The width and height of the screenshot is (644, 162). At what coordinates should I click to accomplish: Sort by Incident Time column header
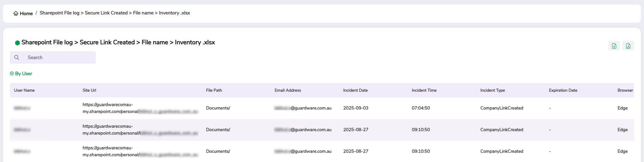point(424,90)
